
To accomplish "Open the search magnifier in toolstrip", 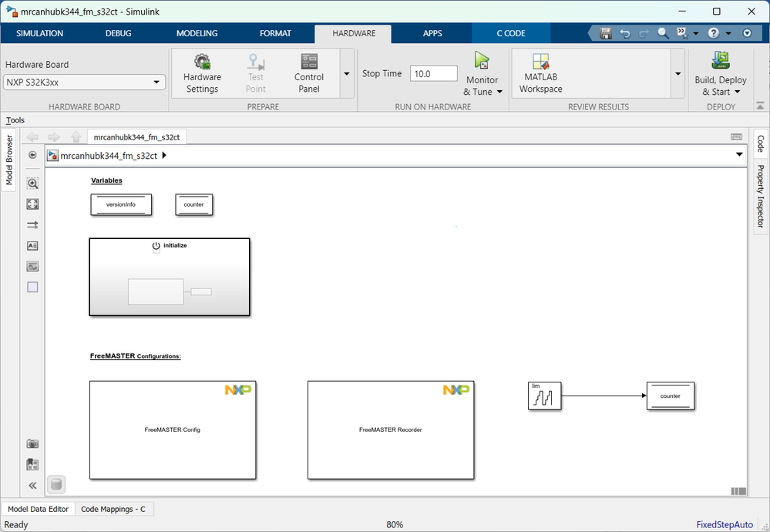I will 663,33.
